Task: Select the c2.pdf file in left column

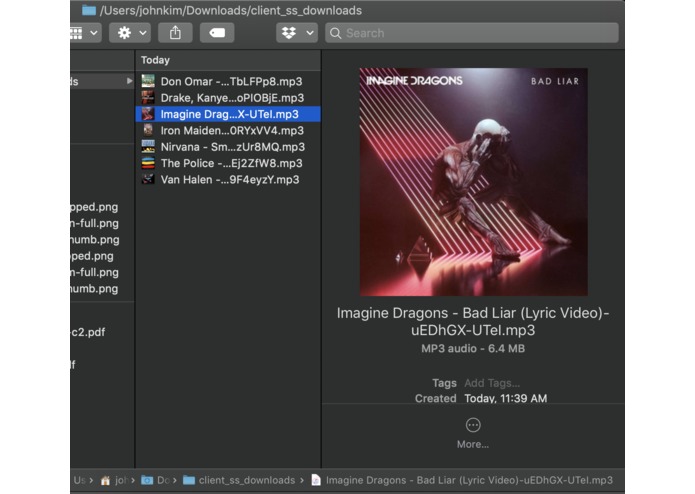Action: pos(88,332)
